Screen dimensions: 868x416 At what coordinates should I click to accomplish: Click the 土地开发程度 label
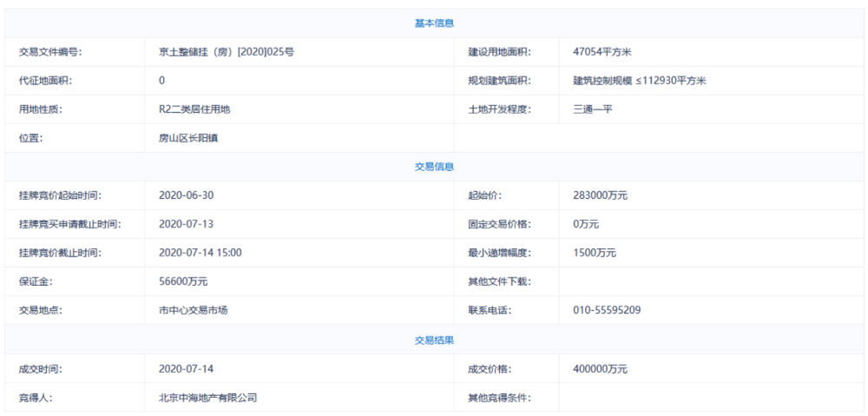[x=500, y=109]
